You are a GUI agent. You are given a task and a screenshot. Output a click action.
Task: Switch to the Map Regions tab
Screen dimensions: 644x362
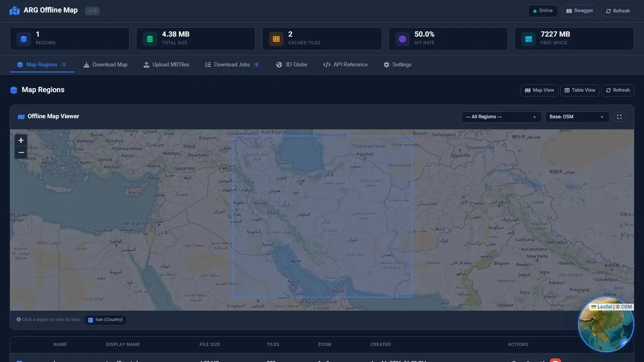tap(42, 65)
